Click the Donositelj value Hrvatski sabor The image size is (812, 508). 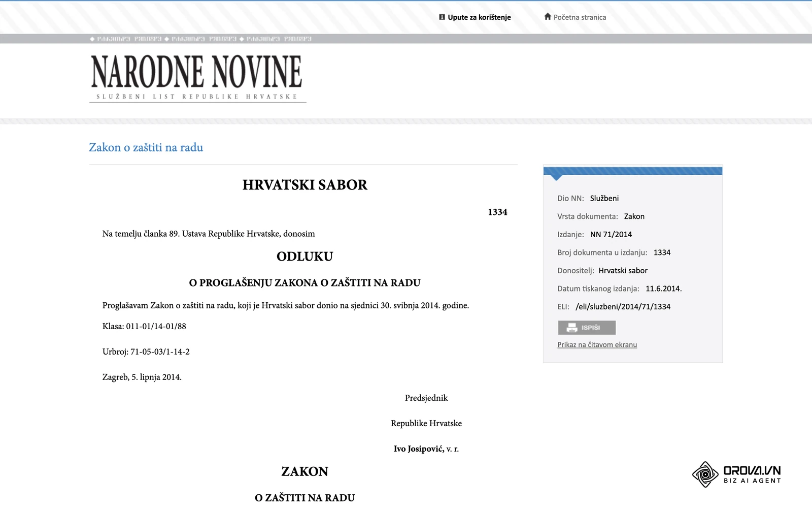[623, 271]
